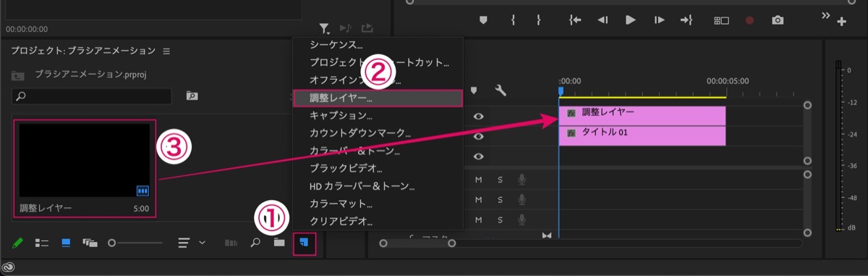This screenshot has height=276, width=868.
Task: Open timeline display settings wrench
Action: (x=501, y=91)
